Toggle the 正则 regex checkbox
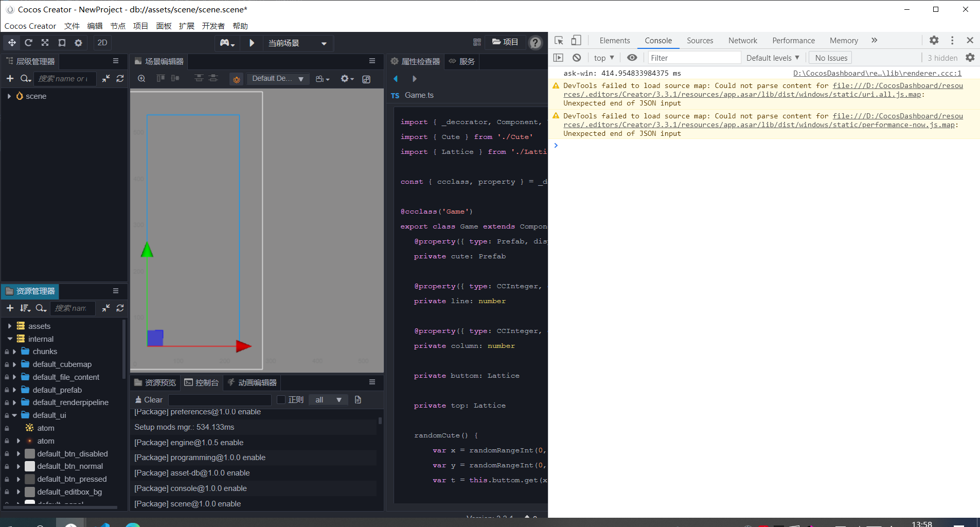Image resolution: width=980 pixels, height=527 pixels. pos(281,400)
